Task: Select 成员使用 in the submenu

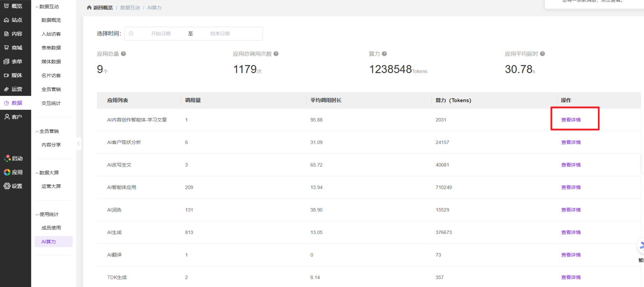Action: (51, 228)
